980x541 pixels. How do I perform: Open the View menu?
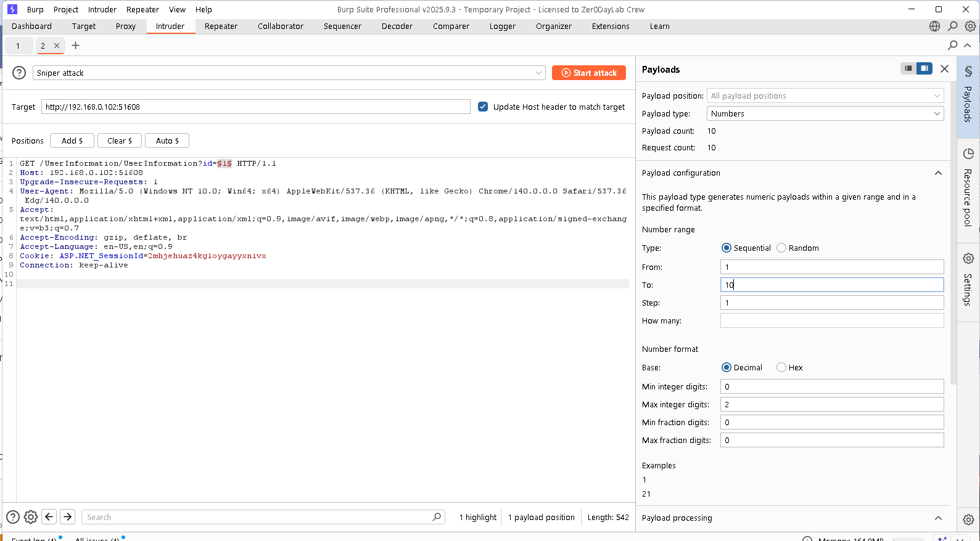tap(178, 9)
